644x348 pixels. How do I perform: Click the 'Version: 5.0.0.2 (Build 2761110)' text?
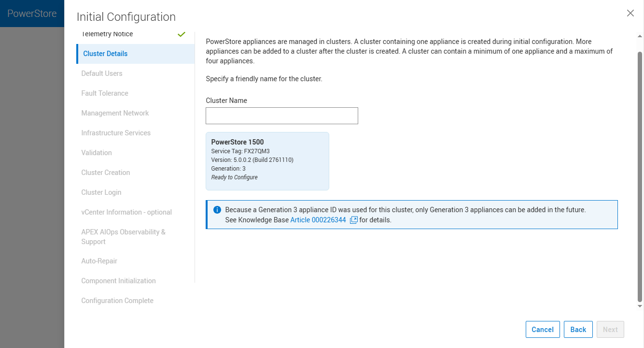coord(252,160)
